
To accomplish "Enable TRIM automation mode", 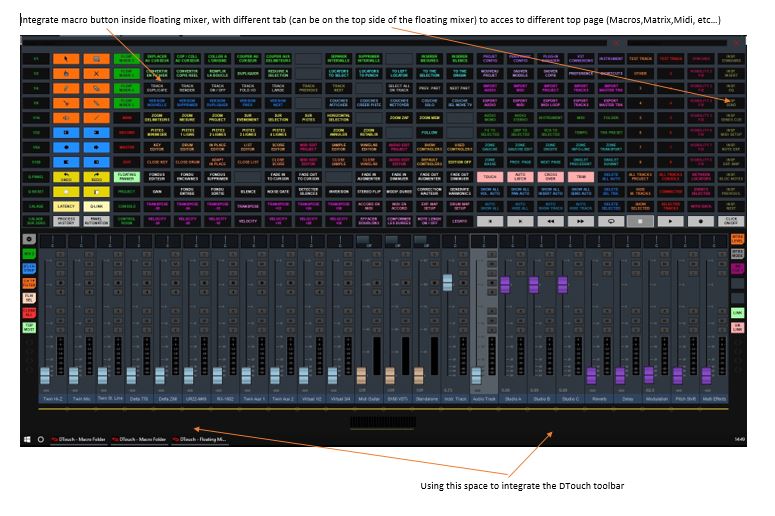I will click(580, 177).
